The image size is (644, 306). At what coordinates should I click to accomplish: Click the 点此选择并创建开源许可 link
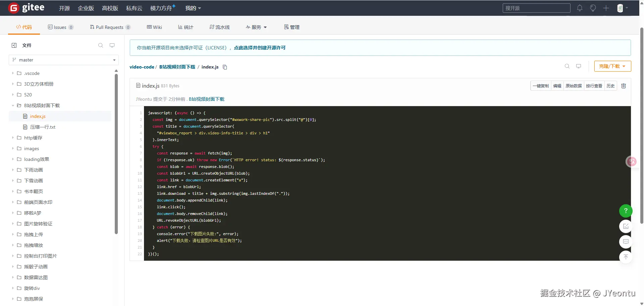tap(260, 48)
